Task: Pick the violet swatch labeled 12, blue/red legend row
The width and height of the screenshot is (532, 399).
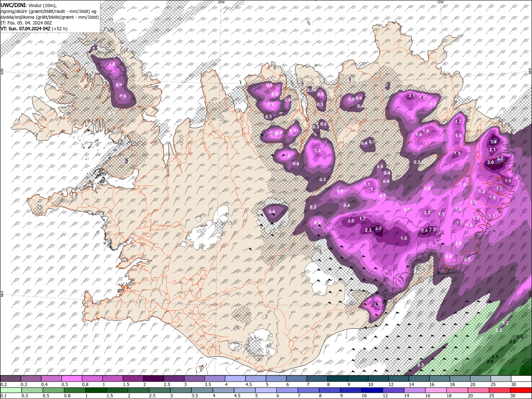Action: [x=394, y=390]
